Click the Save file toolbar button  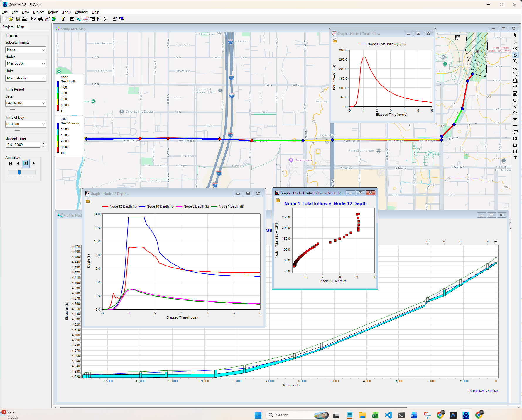18,19
